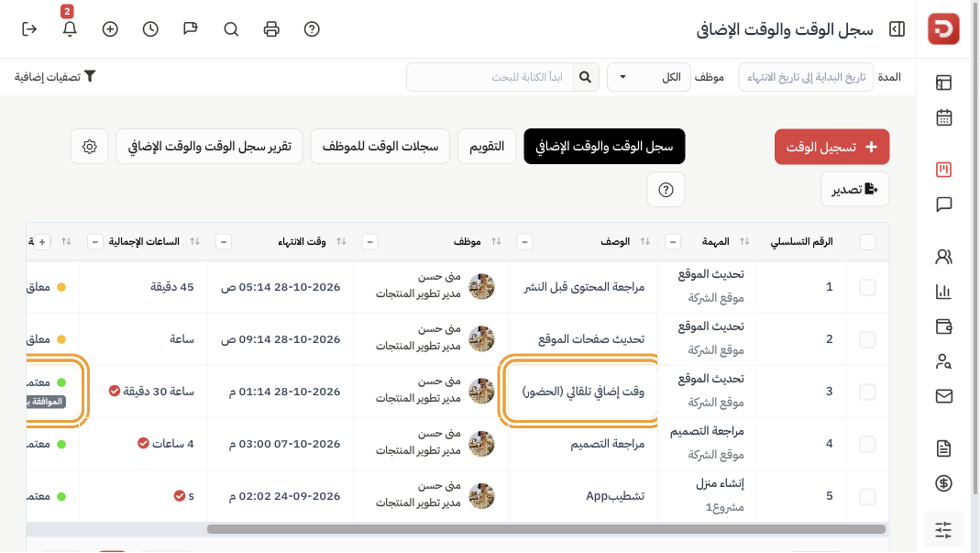The image size is (980, 553).
Task: Click the date range field تاريخ البداية
Action: (806, 77)
